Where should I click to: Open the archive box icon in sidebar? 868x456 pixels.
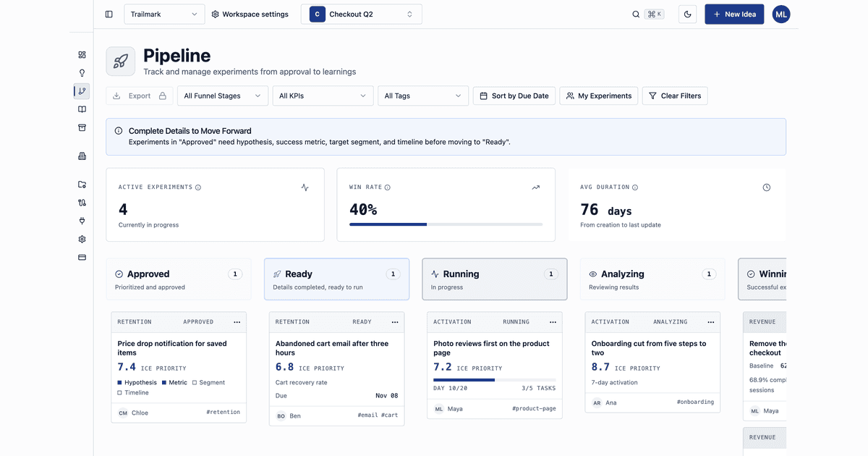82,128
